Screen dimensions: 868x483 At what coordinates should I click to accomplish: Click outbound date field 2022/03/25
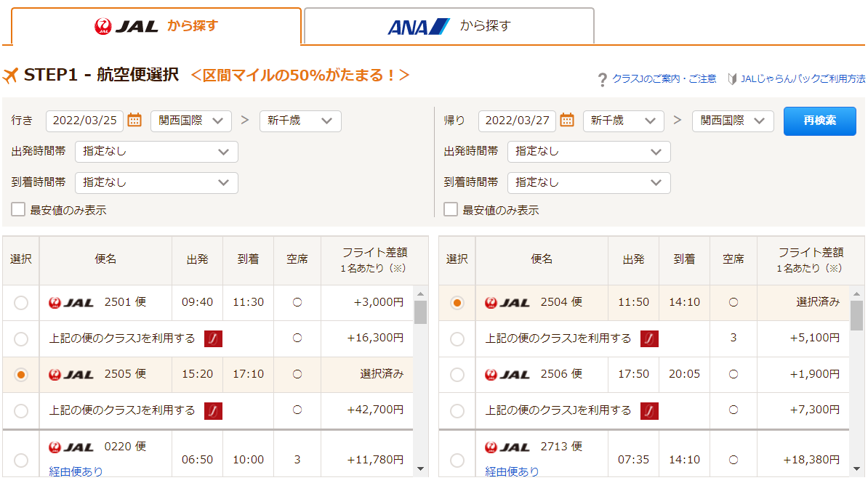tap(85, 121)
